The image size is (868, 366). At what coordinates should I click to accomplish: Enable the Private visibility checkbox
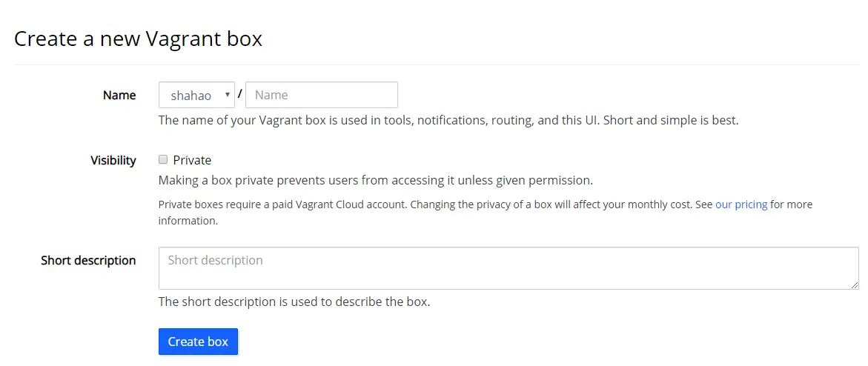[163, 159]
